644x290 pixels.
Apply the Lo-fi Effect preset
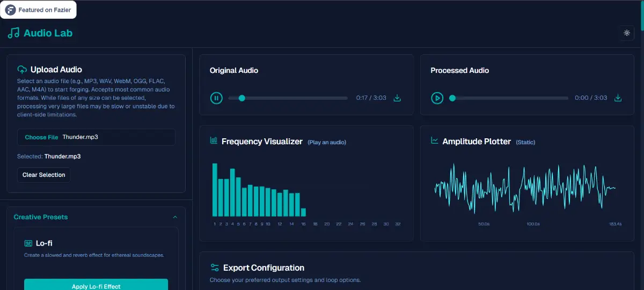click(96, 286)
